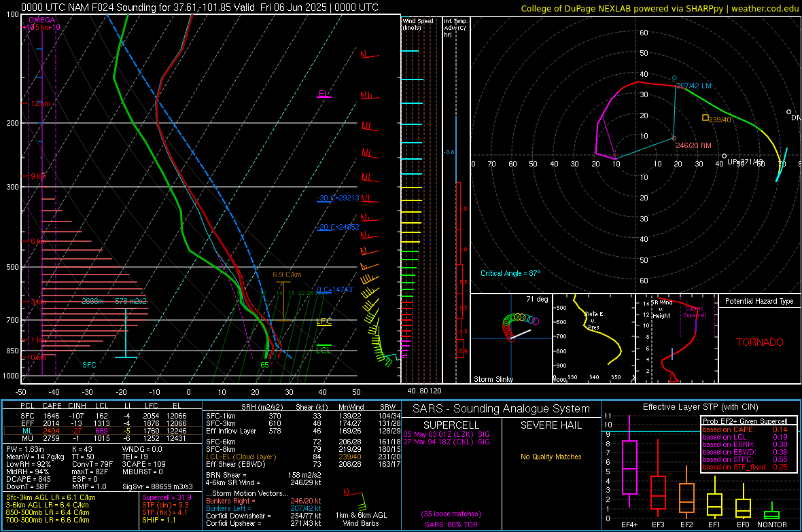Screen dimensions: 802x532
Task: Click the 'Classic Supercell' label in SR Wind panel
Action: tap(694, 312)
